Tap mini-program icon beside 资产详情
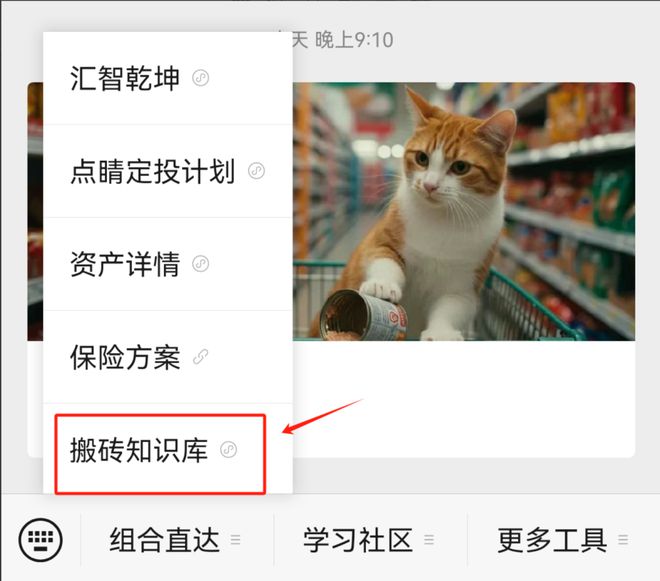The width and height of the screenshot is (660, 581). [200, 264]
